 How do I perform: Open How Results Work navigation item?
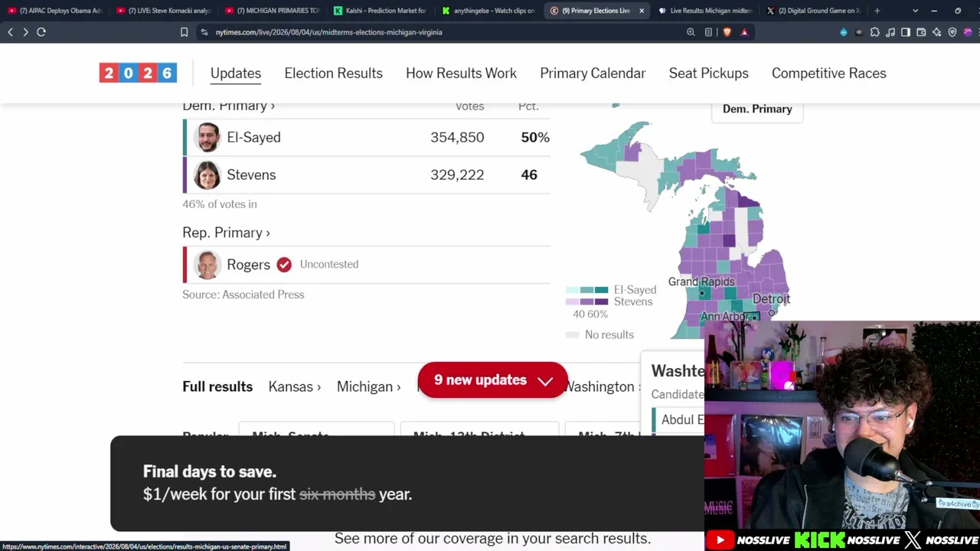pos(461,73)
